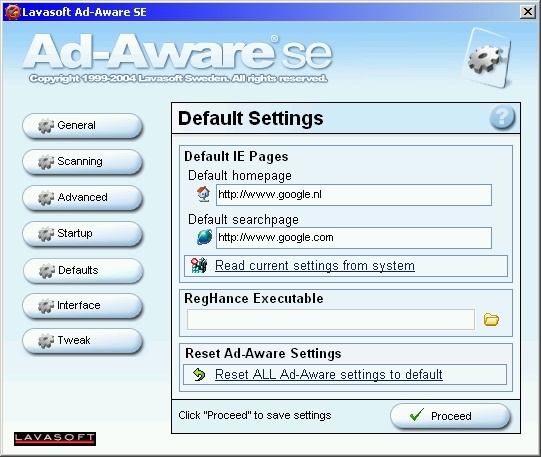Click the Default searchpage label
The width and height of the screenshot is (541, 457).
tap(243, 219)
